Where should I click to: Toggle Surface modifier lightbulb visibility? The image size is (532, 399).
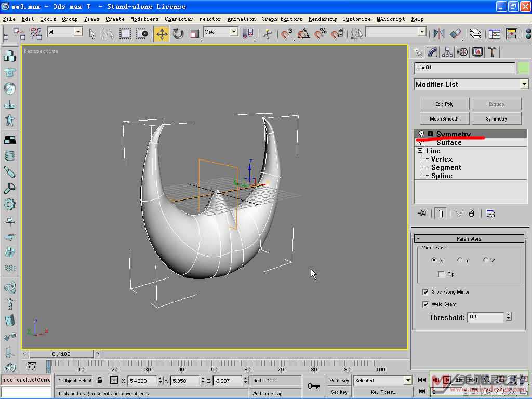421,142
